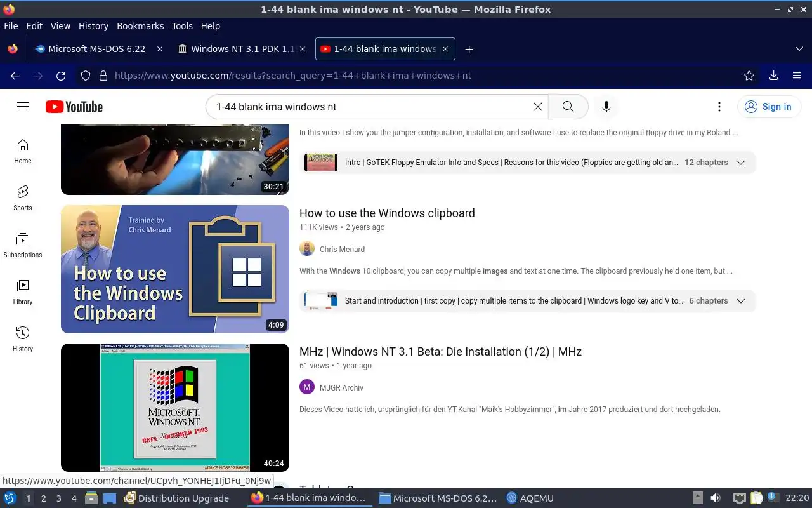Click the volume speaker tray icon

pyautogui.click(x=715, y=498)
